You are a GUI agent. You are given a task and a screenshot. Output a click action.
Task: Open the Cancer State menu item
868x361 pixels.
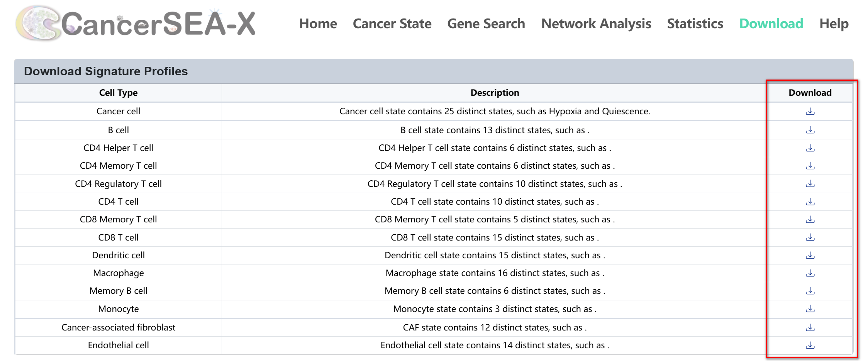tap(392, 24)
